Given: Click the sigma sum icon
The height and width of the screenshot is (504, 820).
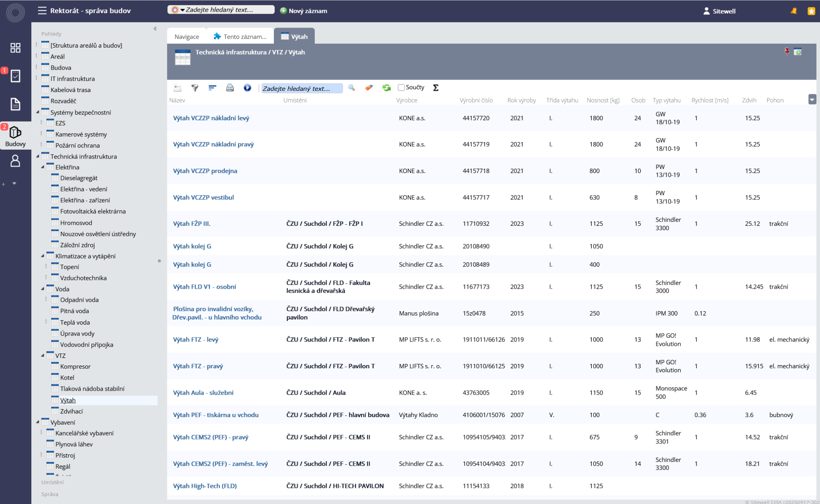Looking at the screenshot, I should [436, 88].
